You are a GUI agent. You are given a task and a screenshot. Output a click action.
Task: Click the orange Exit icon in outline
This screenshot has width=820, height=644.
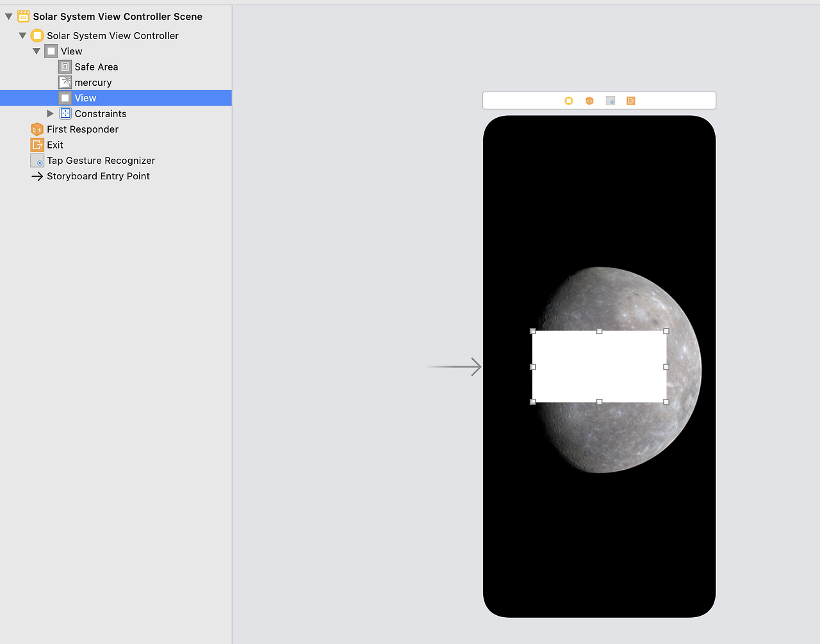[37, 145]
